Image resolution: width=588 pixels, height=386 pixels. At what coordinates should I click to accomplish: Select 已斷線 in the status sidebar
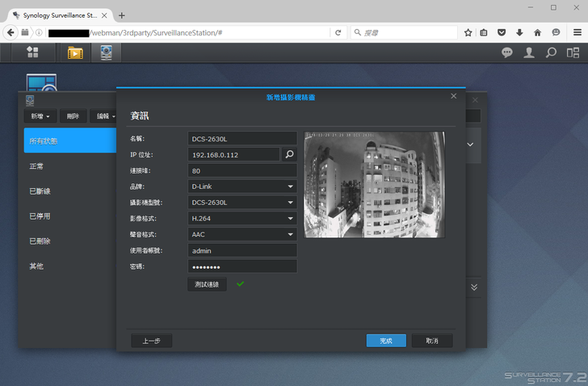40,191
